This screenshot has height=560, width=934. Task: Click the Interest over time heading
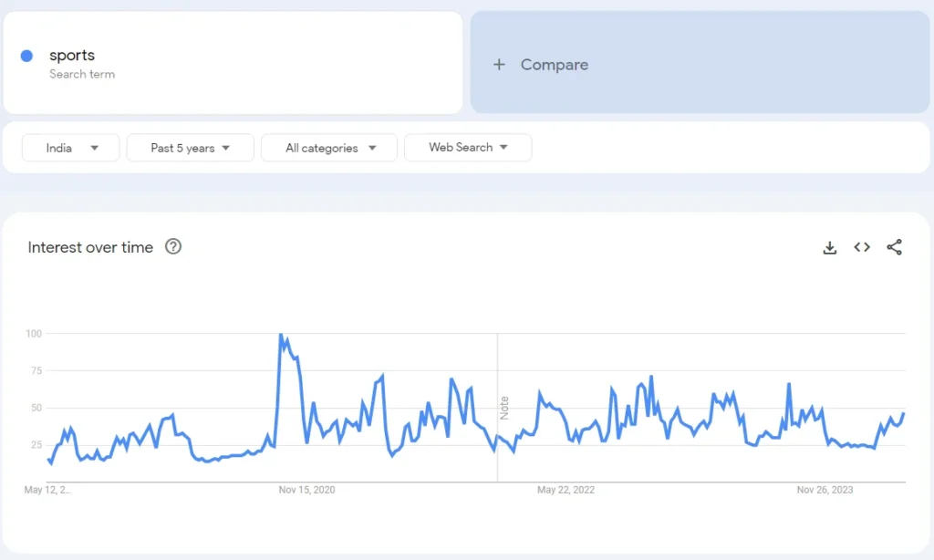[x=90, y=247]
